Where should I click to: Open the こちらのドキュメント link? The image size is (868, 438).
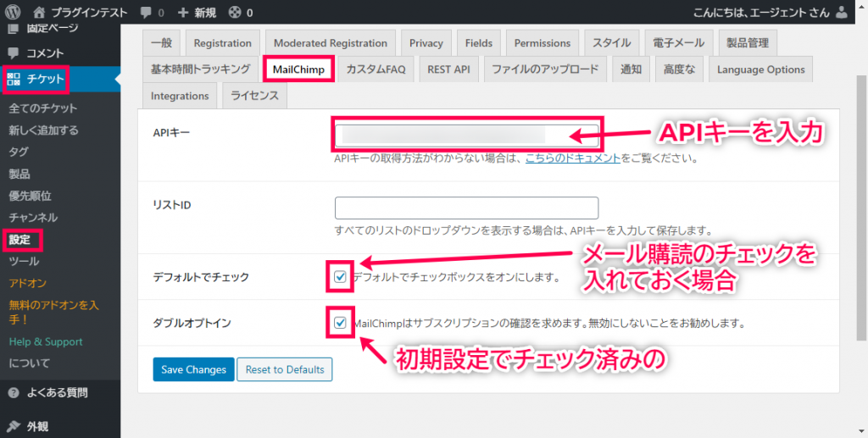pos(573,158)
